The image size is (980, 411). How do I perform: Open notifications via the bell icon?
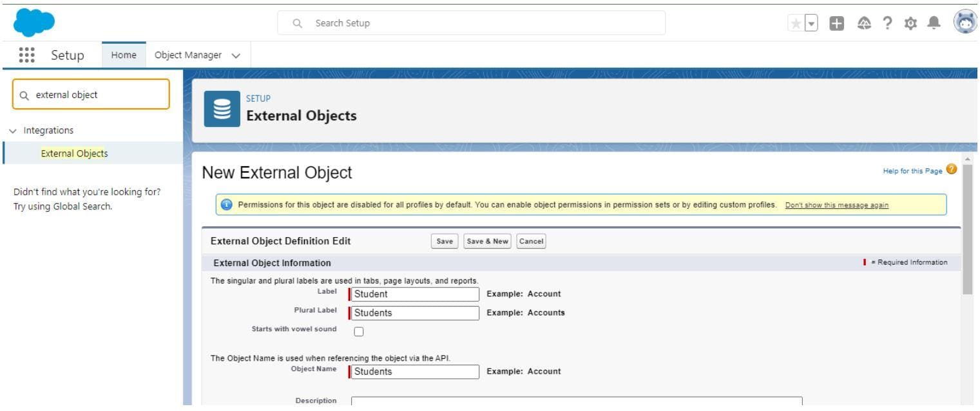click(933, 23)
